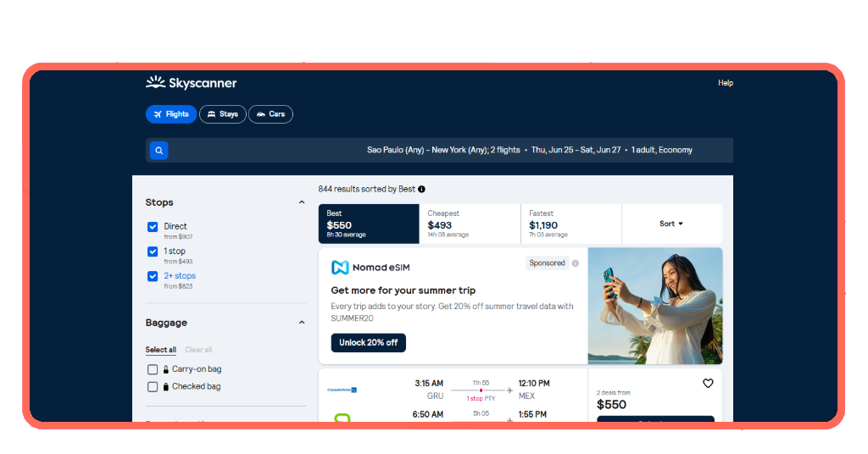Toggle the 1 stop checkbox
This screenshot has width=868, height=454.
coord(153,252)
